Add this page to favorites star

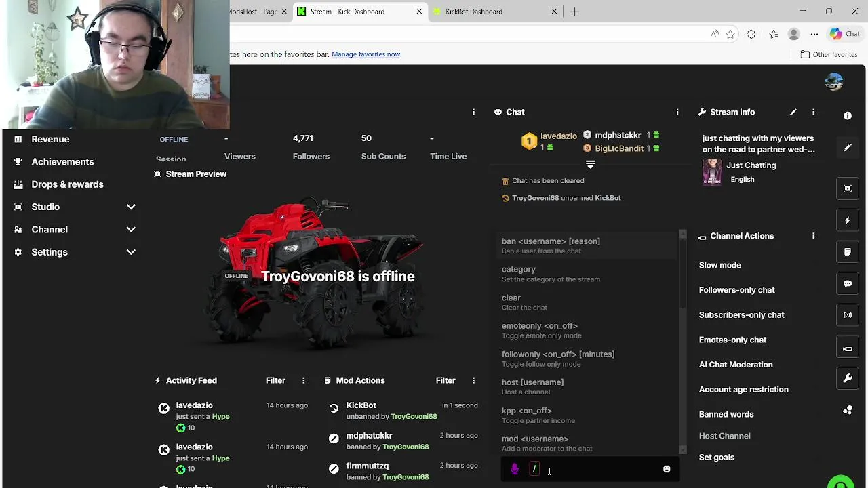(x=730, y=34)
